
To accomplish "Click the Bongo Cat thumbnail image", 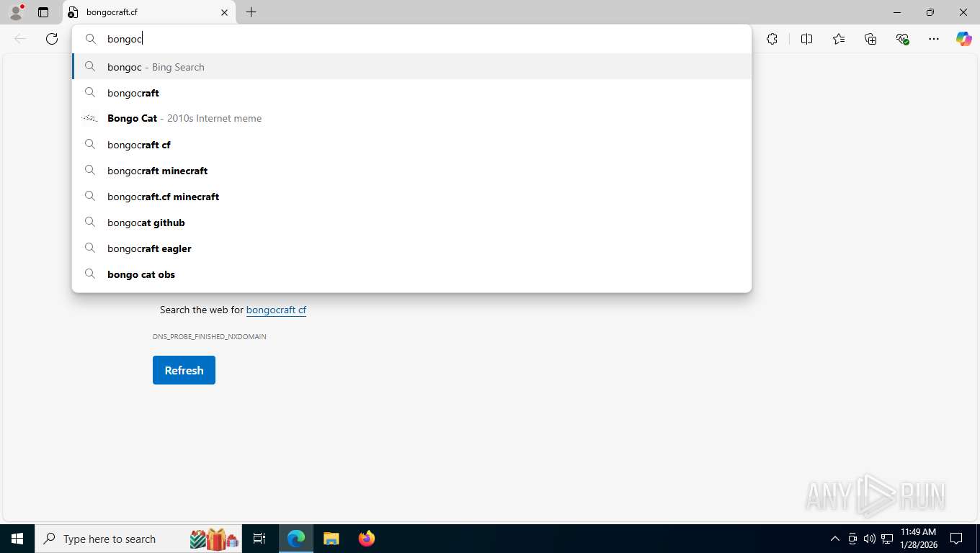I will (89, 118).
